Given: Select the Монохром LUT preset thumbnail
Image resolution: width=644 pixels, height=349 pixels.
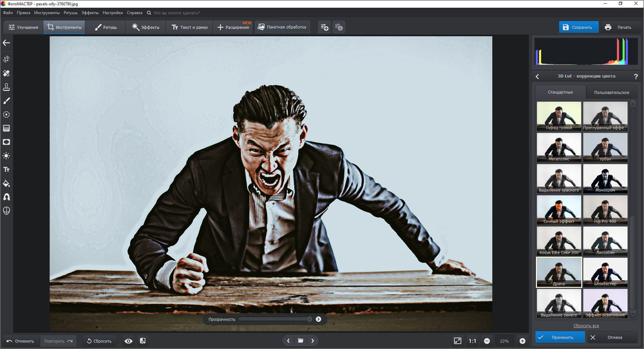Looking at the screenshot, I should point(605,178).
